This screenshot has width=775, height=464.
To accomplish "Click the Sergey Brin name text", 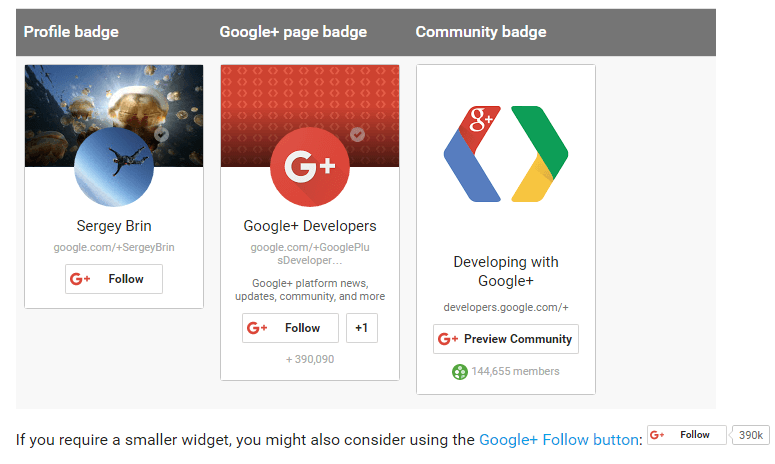I will click(x=114, y=226).
